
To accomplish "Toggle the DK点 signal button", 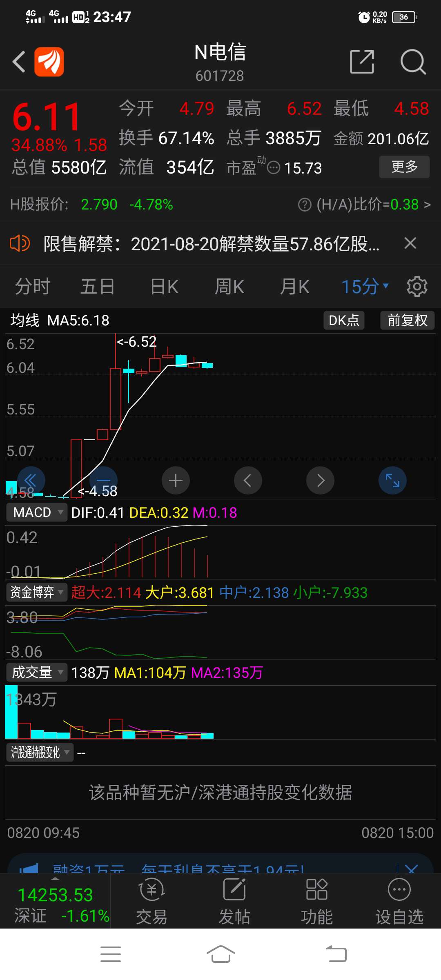I will click(x=344, y=320).
